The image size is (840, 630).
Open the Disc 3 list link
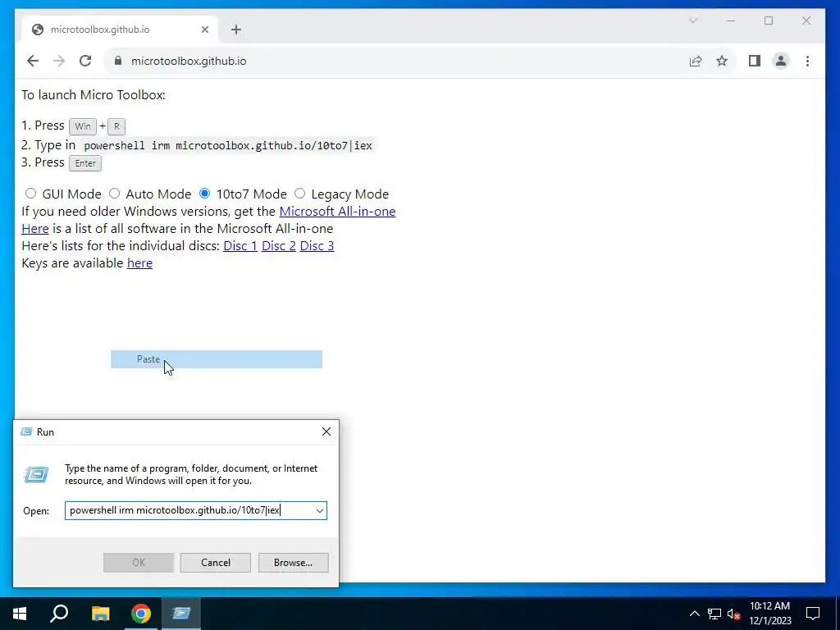(x=317, y=245)
